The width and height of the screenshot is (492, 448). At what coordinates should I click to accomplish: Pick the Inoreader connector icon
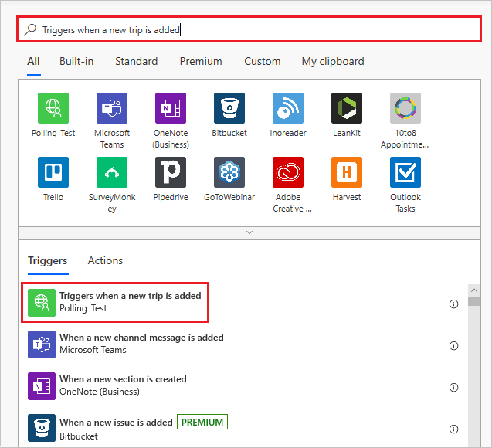pyautogui.click(x=288, y=108)
